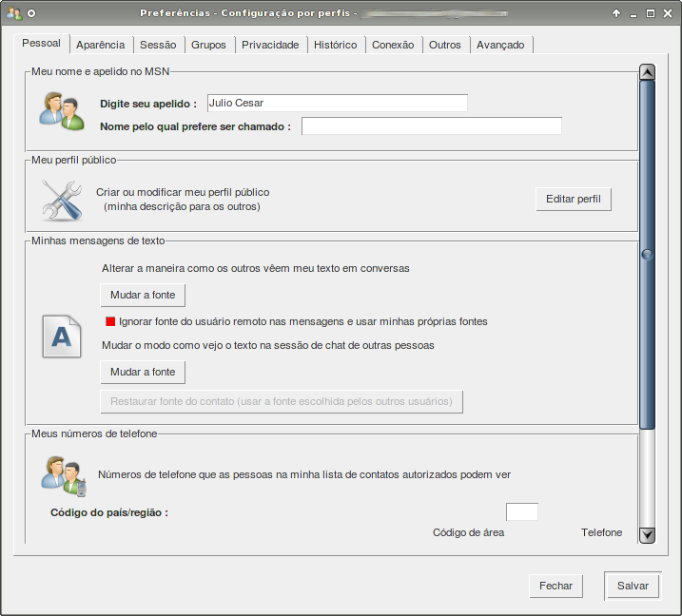Click the wrench and screwdriver profile icon
Screen dimensions: 682x616
tap(62, 200)
